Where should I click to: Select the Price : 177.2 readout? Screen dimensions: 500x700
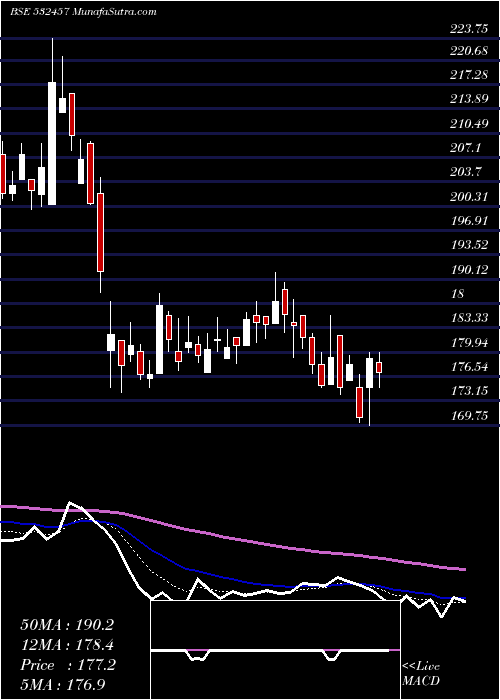tap(68, 665)
